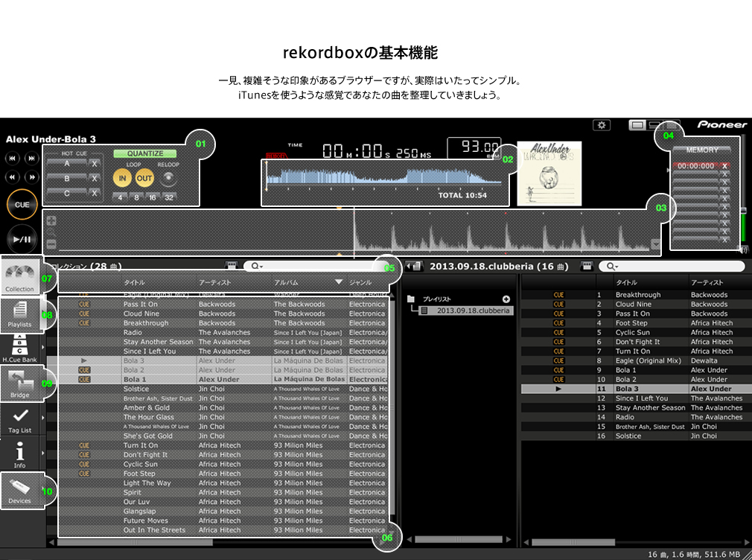The width and height of the screenshot is (752, 560).
Task: Click the playlist track list horizontal scrollbar
Action: [573, 542]
